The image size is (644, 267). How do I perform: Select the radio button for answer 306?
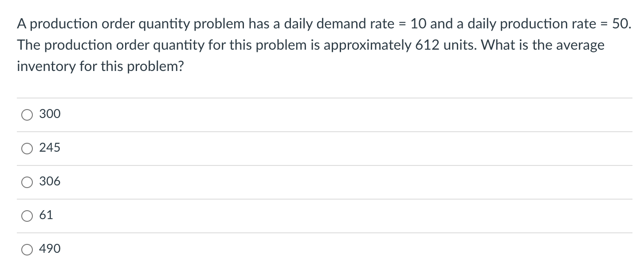click(x=27, y=182)
